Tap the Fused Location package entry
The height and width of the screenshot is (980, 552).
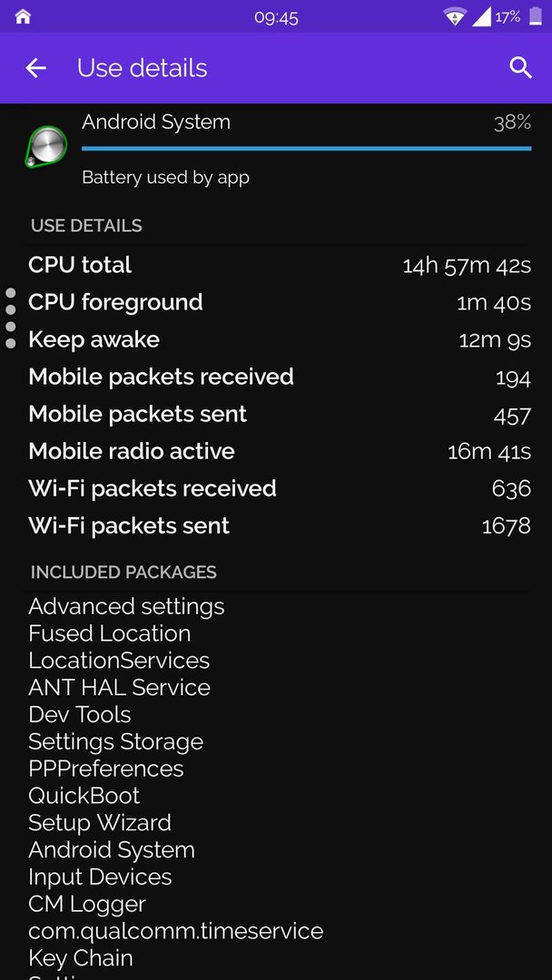(x=109, y=633)
